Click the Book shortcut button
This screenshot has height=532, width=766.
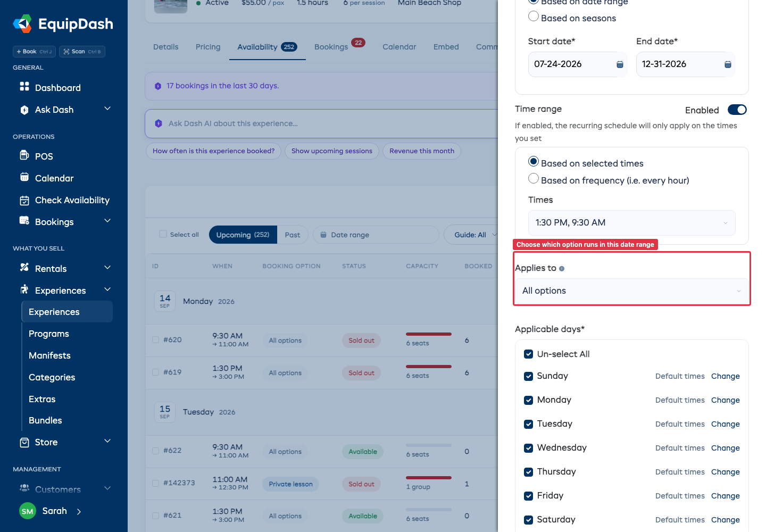point(34,52)
